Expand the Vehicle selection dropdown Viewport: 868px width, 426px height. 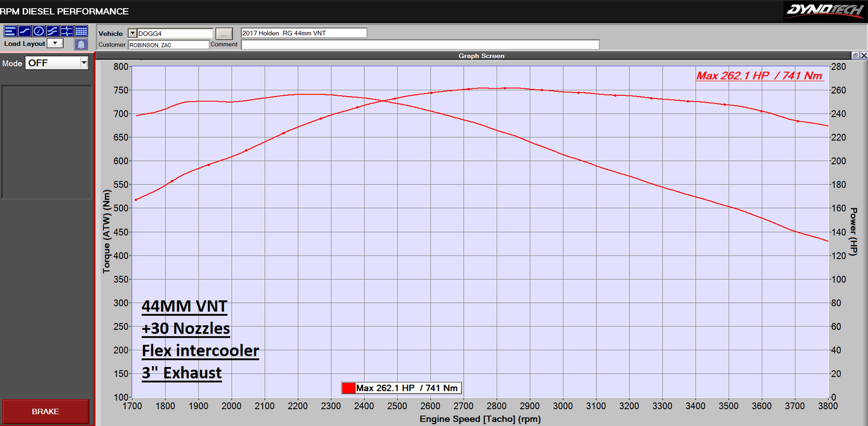pos(133,33)
